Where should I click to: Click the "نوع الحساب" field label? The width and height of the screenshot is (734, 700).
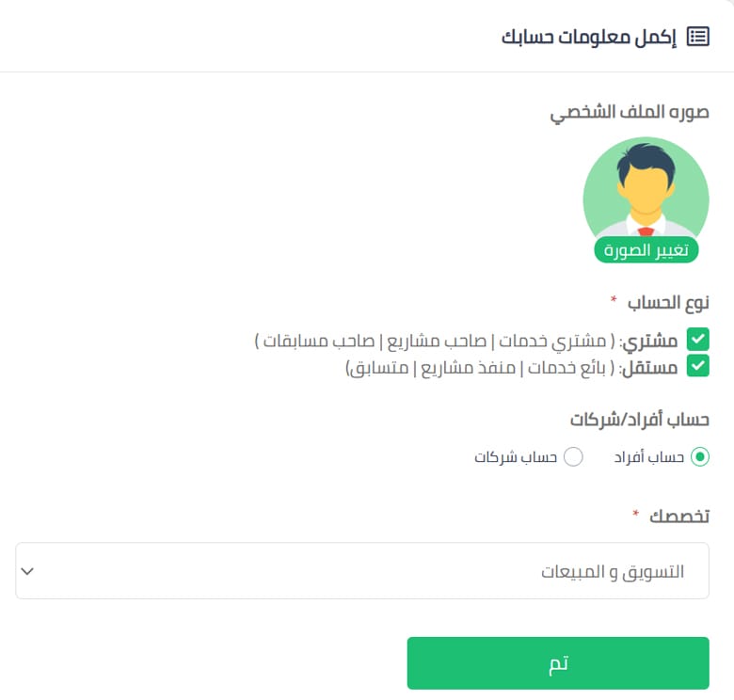(669, 302)
